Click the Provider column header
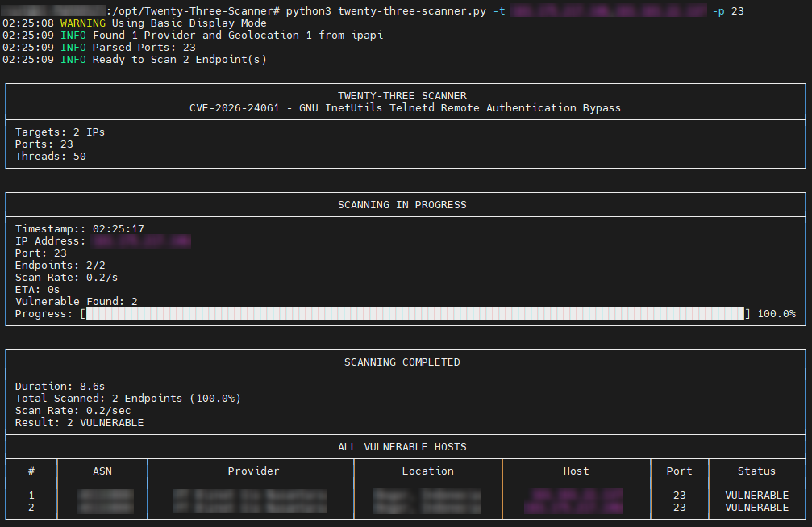 click(253, 471)
